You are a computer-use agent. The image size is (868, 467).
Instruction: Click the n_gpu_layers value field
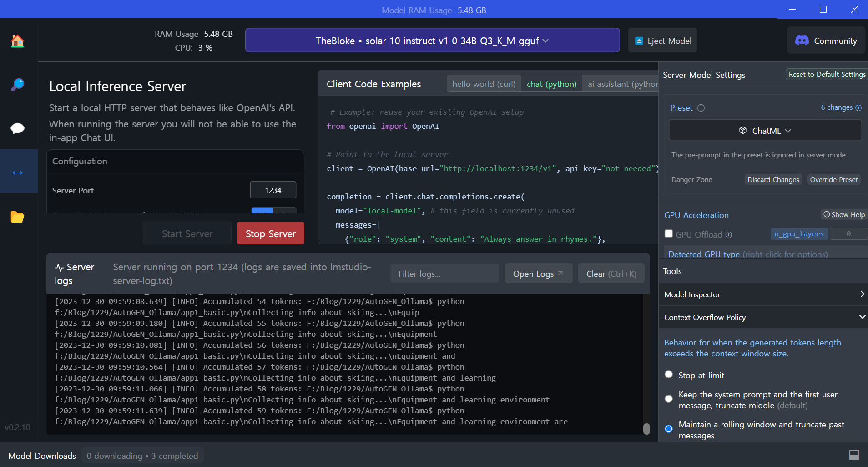coord(848,234)
